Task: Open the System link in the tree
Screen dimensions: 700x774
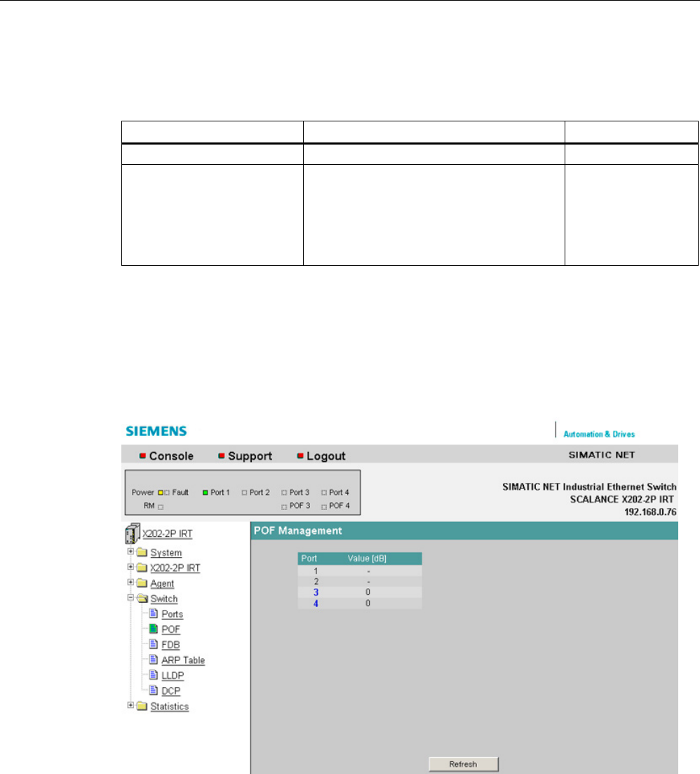Action: point(166,553)
